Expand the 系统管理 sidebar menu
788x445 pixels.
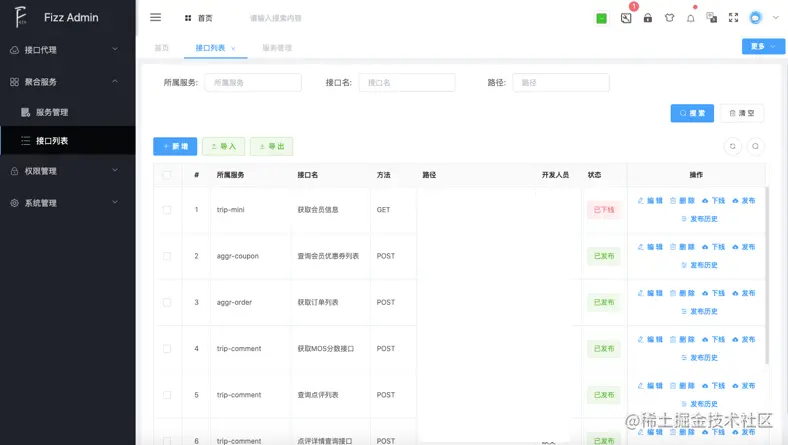67,203
